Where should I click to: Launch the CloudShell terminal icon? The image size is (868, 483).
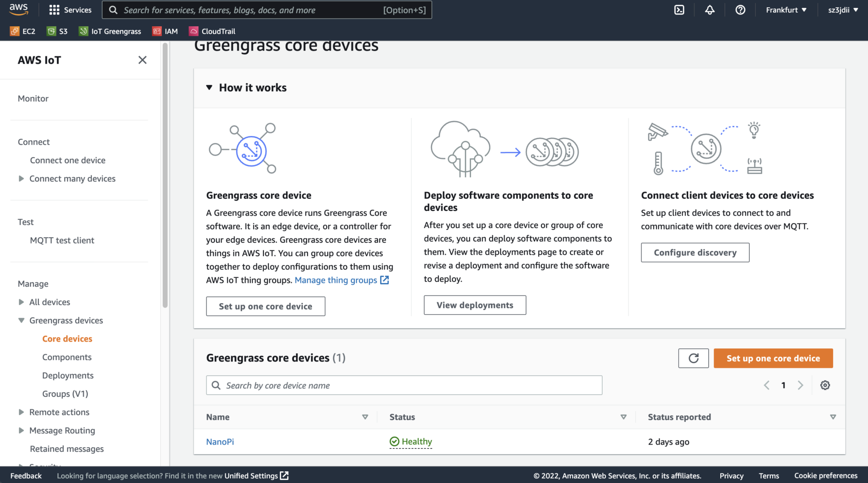click(679, 9)
